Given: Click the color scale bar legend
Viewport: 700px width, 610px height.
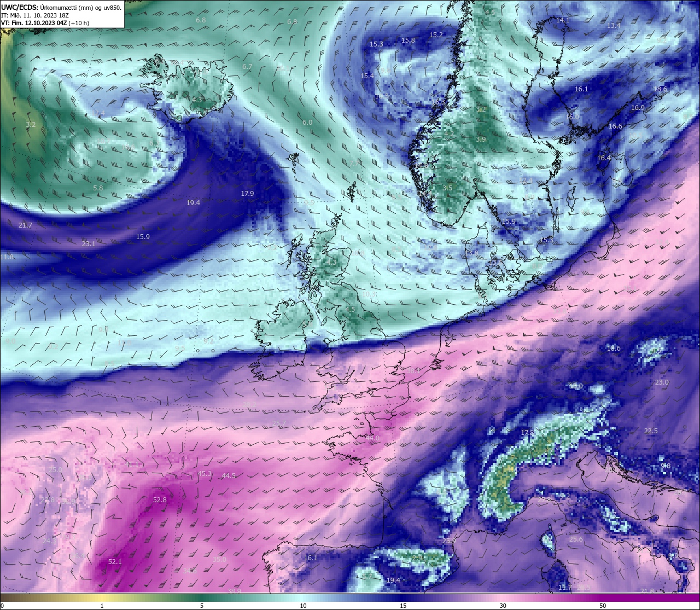Looking at the screenshot, I should (350, 597).
